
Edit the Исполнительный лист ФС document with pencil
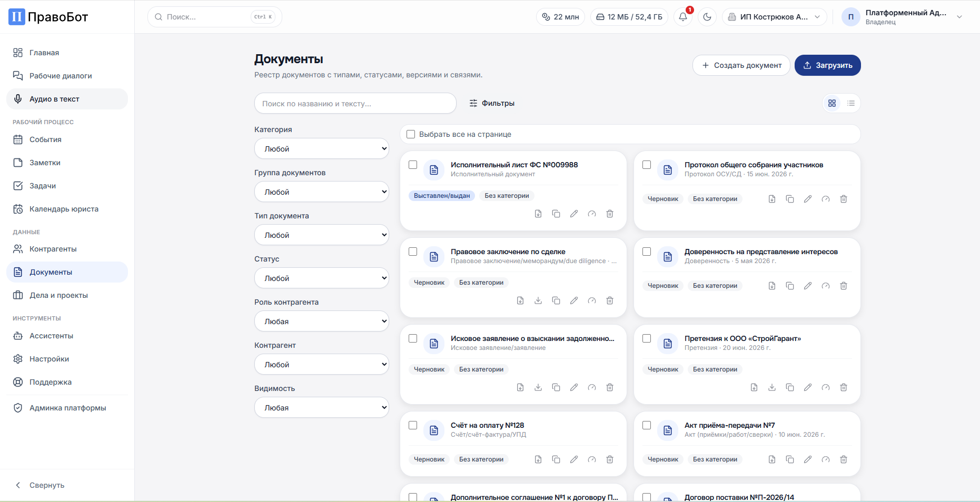tap(574, 214)
